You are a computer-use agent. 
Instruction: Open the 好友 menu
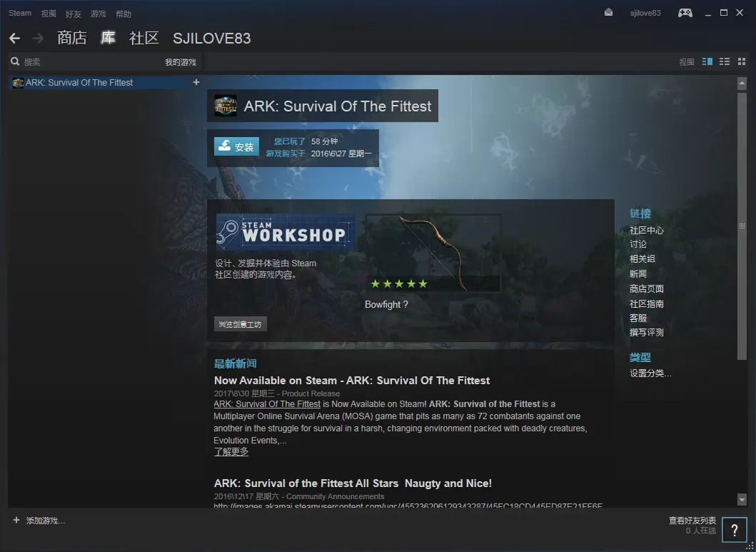click(x=74, y=14)
